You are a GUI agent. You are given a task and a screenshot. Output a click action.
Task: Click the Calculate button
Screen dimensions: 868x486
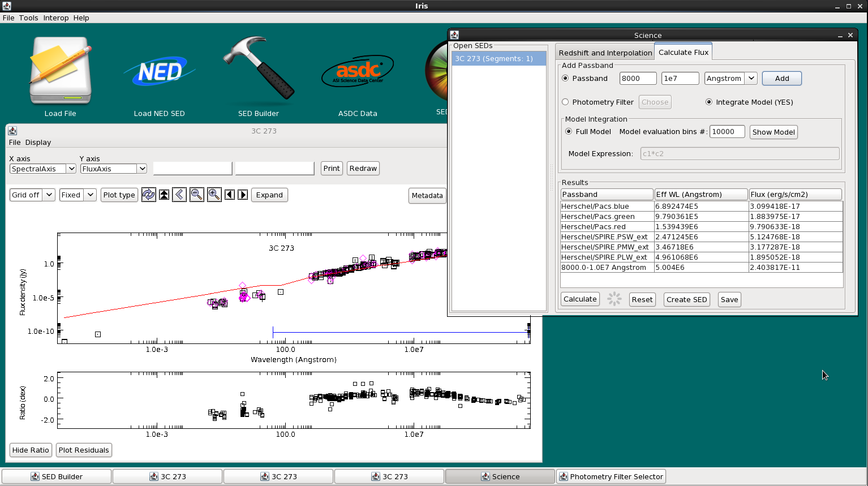tap(580, 299)
